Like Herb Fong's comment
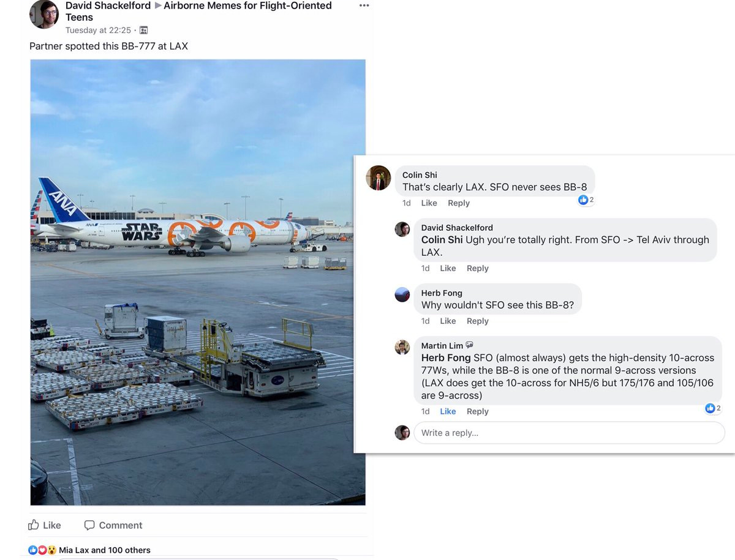735x560 pixels. pyautogui.click(x=448, y=321)
